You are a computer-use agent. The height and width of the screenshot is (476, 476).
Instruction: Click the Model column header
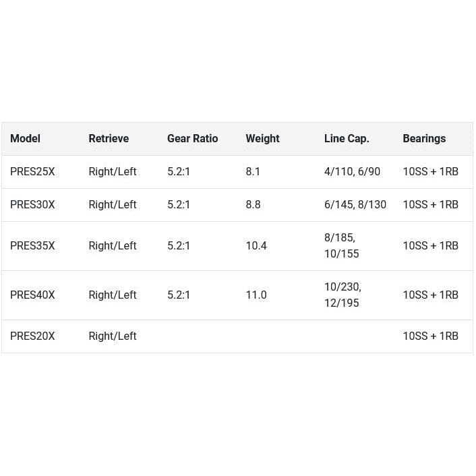[25, 138]
